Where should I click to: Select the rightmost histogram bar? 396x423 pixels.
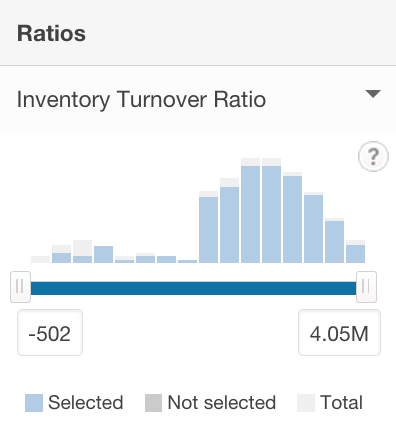[x=355, y=252]
